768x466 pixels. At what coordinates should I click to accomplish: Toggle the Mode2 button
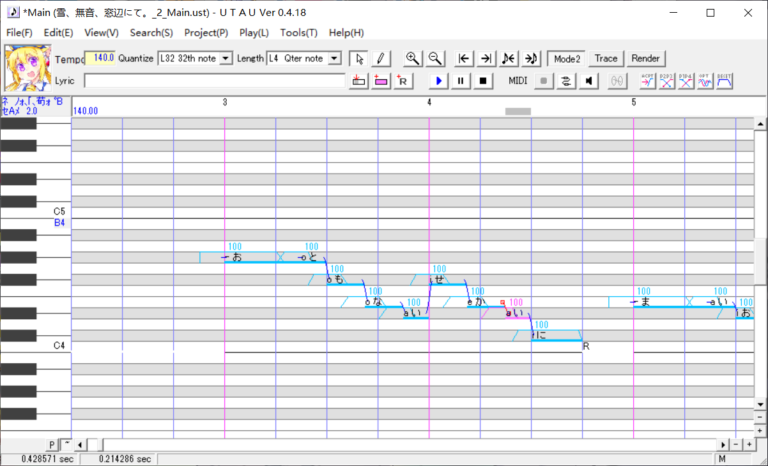click(x=567, y=59)
